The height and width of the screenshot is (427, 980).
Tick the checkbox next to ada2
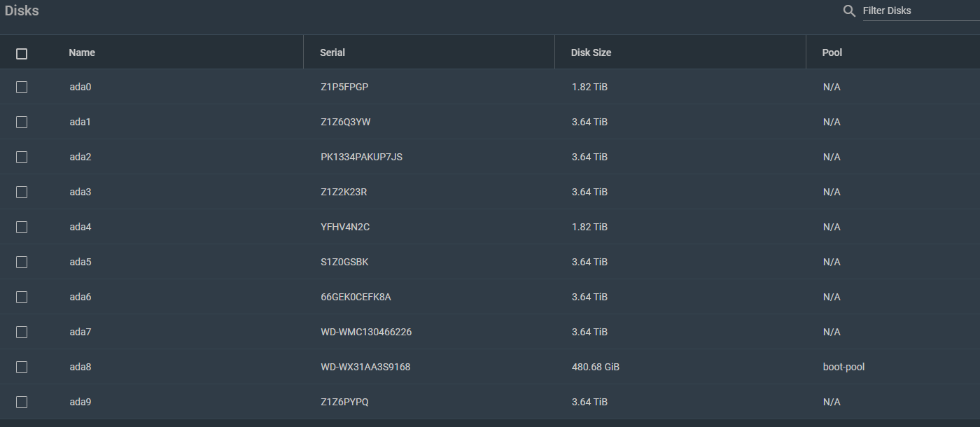tap(22, 157)
